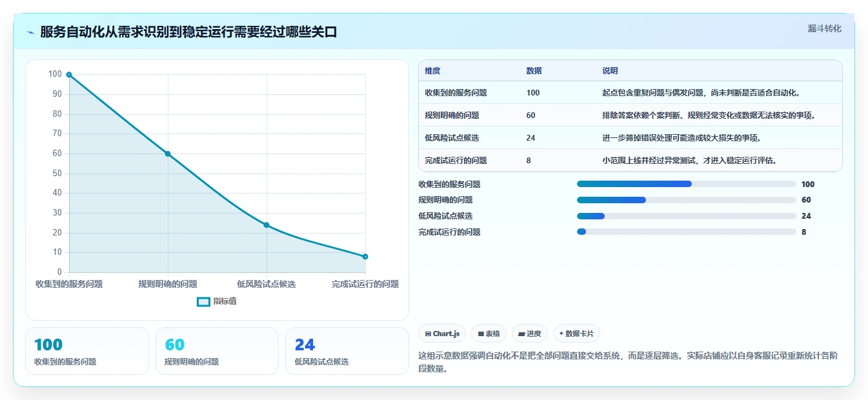Click the description starting with 起点包含重复问题
Viewport: 868px width, 400px height.
tap(701, 93)
